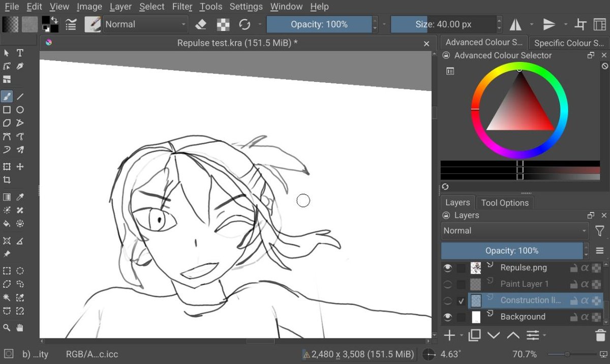Select the Crop tool
This screenshot has height=364, width=610.
7,179
